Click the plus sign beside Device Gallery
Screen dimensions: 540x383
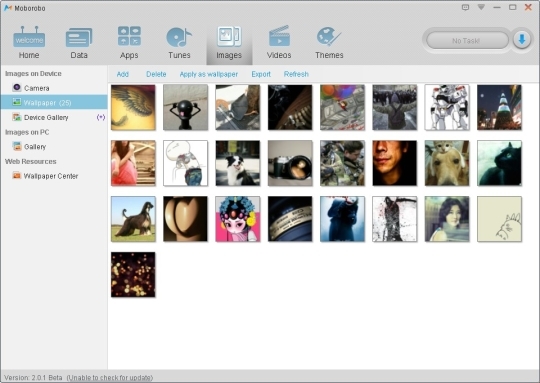click(x=101, y=117)
